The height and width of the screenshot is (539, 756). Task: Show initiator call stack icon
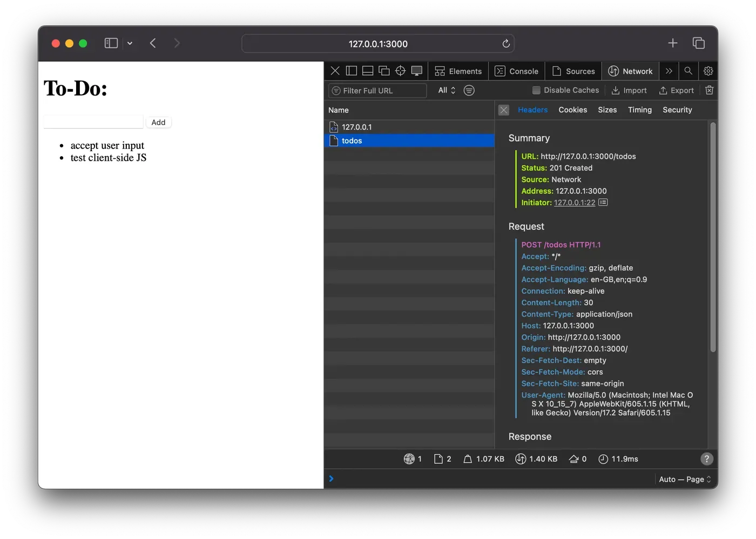[x=603, y=202]
